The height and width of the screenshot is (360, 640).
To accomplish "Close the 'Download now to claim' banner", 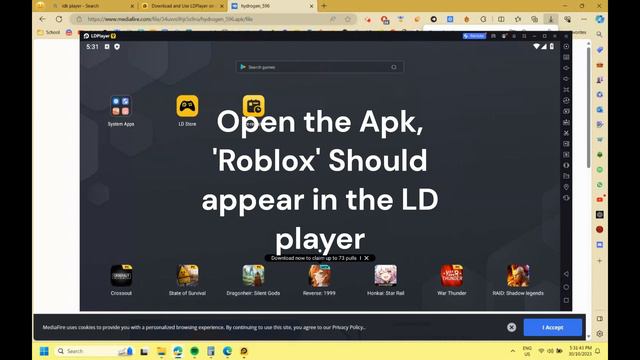I will (367, 258).
